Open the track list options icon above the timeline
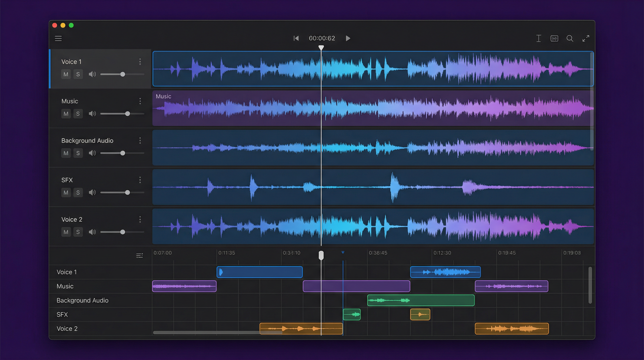This screenshot has width=644, height=360. (139, 255)
